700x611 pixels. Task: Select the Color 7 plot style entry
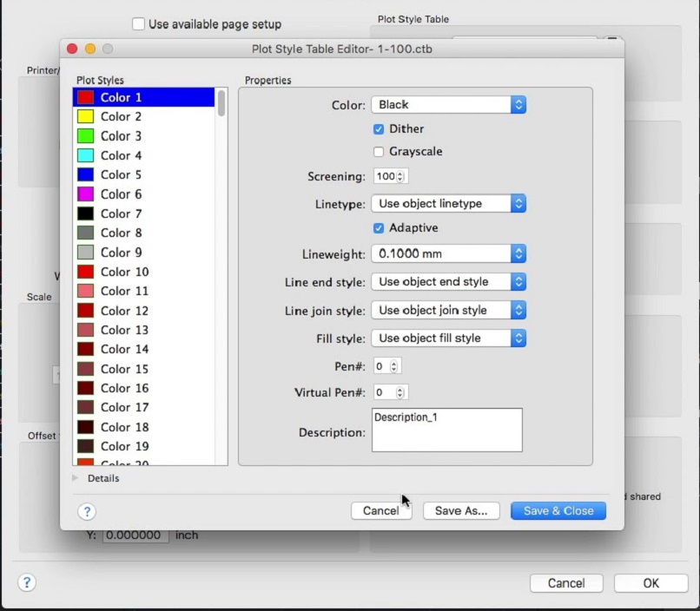click(121, 214)
